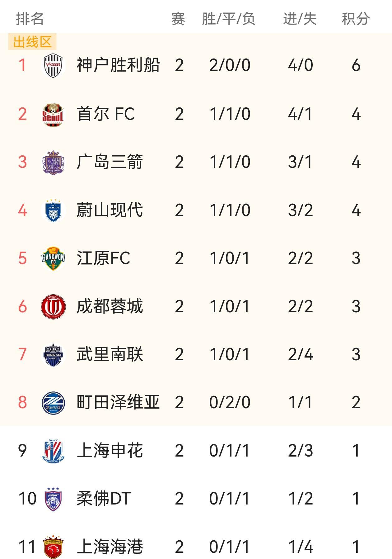Tap the Chengdu Rongcheng red round logo

[53, 306]
